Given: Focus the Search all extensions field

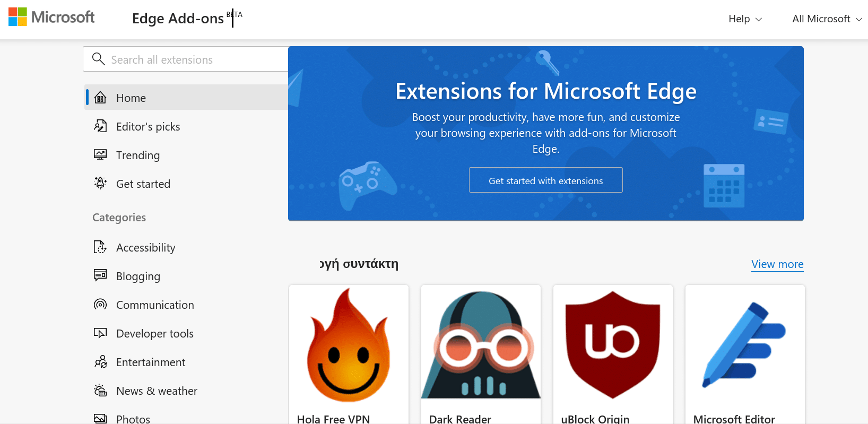Looking at the screenshot, I should [186, 59].
